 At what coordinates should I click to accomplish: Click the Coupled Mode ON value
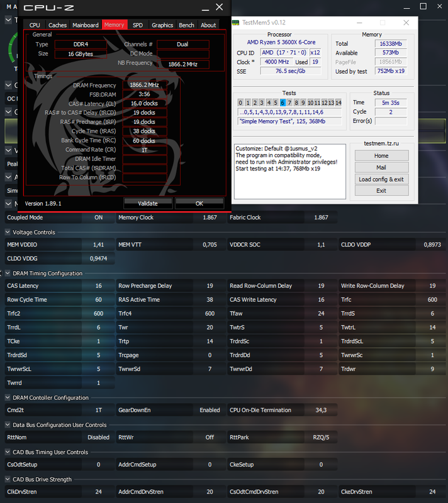click(99, 218)
